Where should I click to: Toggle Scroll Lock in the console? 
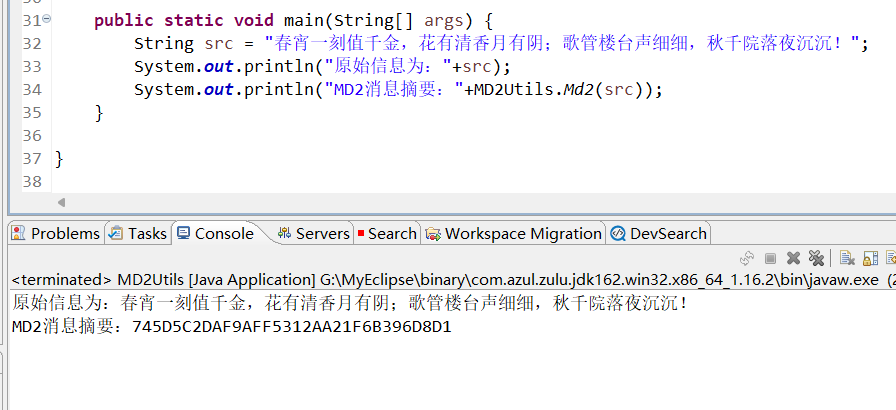tap(870, 259)
